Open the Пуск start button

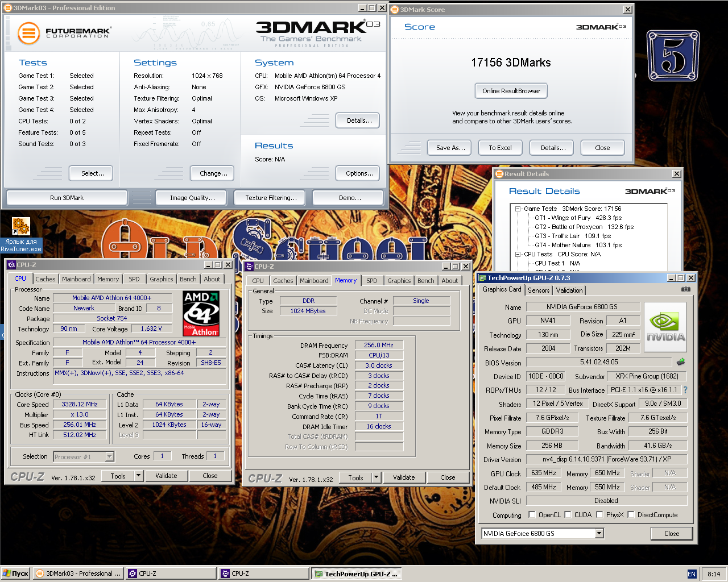pyautogui.click(x=15, y=573)
